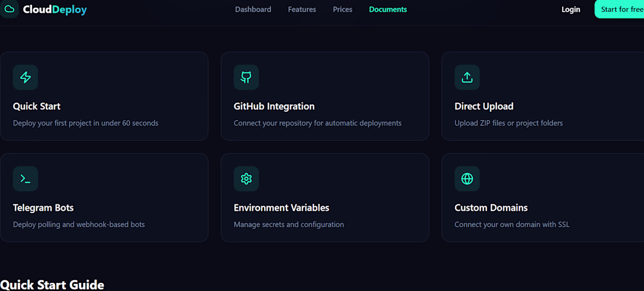
Task: Click the Quick Start lightning bolt icon
Action: point(25,77)
